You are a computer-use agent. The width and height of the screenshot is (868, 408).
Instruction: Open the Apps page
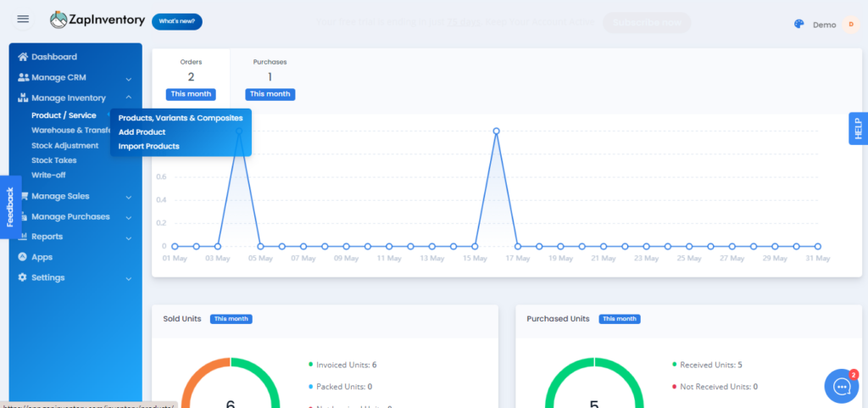coord(42,257)
